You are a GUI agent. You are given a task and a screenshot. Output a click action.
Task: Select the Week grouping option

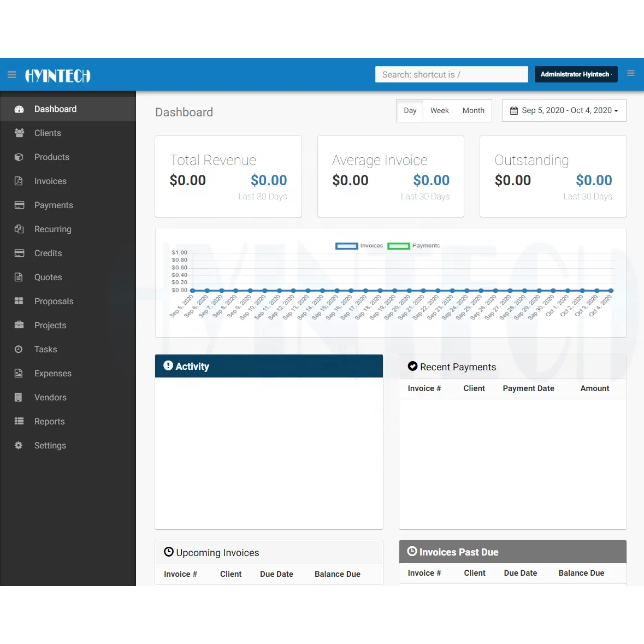coord(440,111)
